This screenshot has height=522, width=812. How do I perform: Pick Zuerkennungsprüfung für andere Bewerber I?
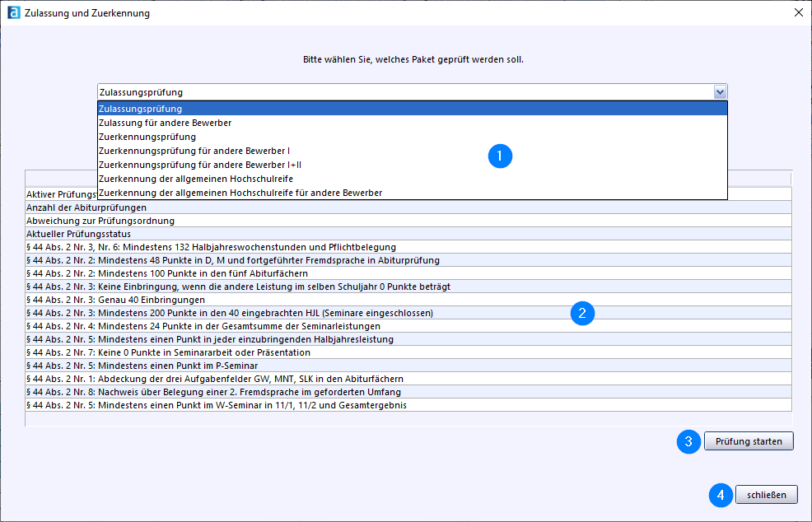[x=413, y=151]
